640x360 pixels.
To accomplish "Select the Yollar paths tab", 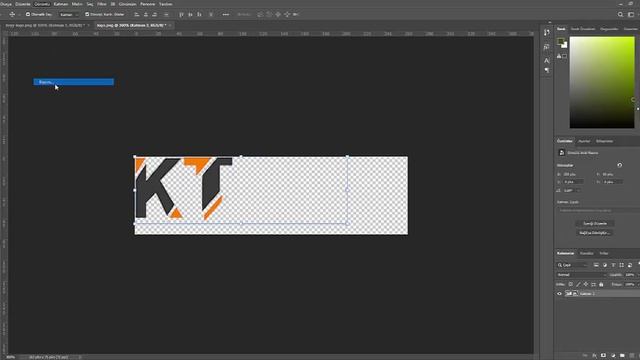I will (604, 253).
